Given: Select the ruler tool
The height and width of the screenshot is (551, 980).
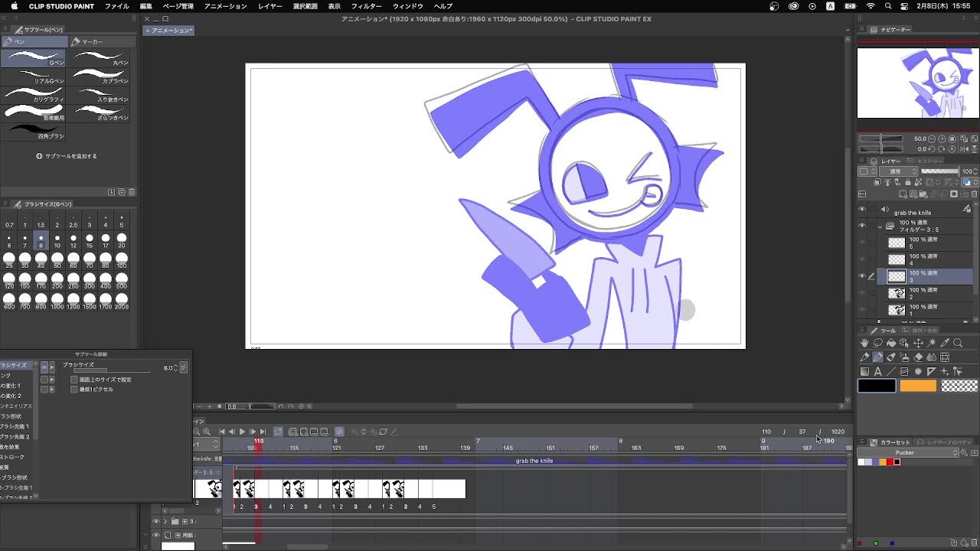Looking at the screenshot, I should coord(931,371).
